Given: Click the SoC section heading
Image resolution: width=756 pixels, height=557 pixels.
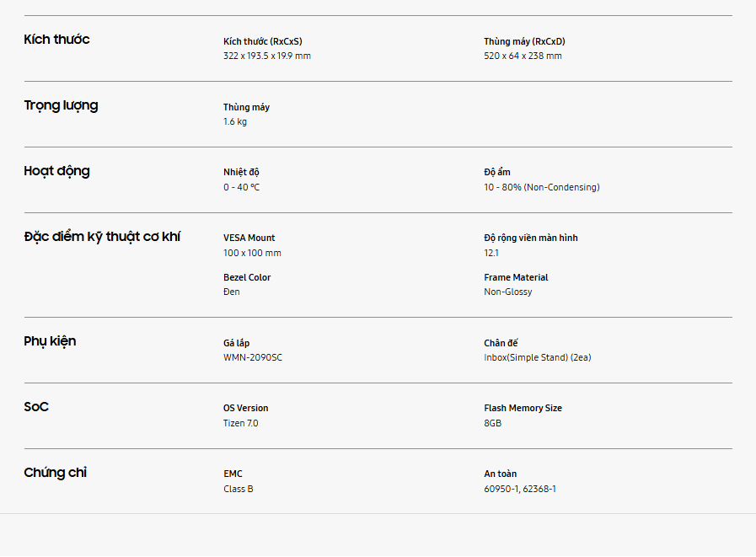Looking at the screenshot, I should pos(36,407).
